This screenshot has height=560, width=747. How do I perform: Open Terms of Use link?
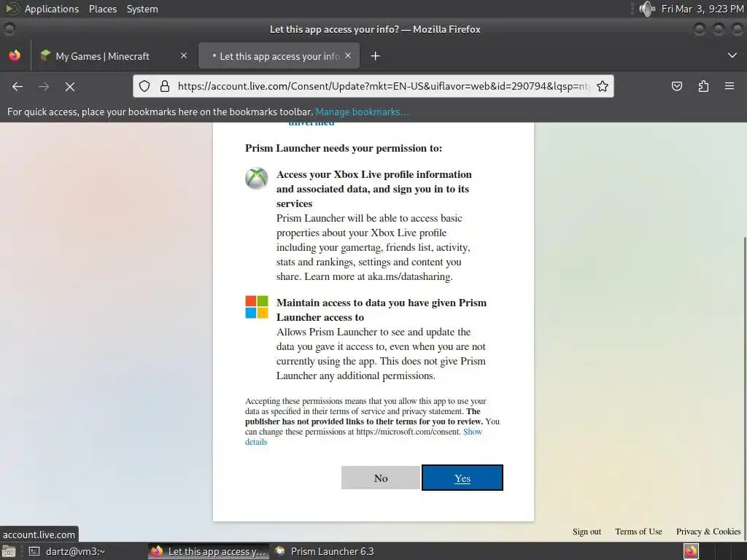pos(638,532)
